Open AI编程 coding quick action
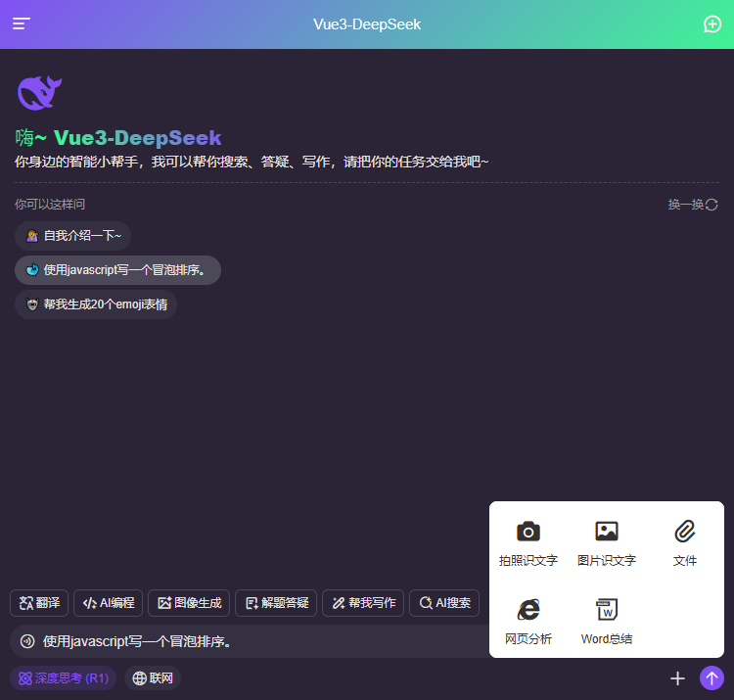This screenshot has height=700, width=734. (110, 603)
